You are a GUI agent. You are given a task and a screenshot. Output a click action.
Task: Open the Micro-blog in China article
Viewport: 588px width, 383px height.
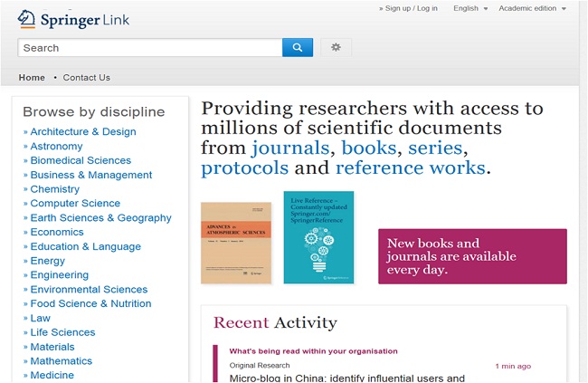[x=346, y=378]
